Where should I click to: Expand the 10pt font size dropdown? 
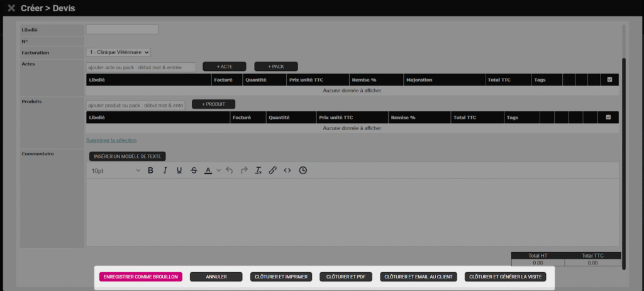tap(116, 170)
